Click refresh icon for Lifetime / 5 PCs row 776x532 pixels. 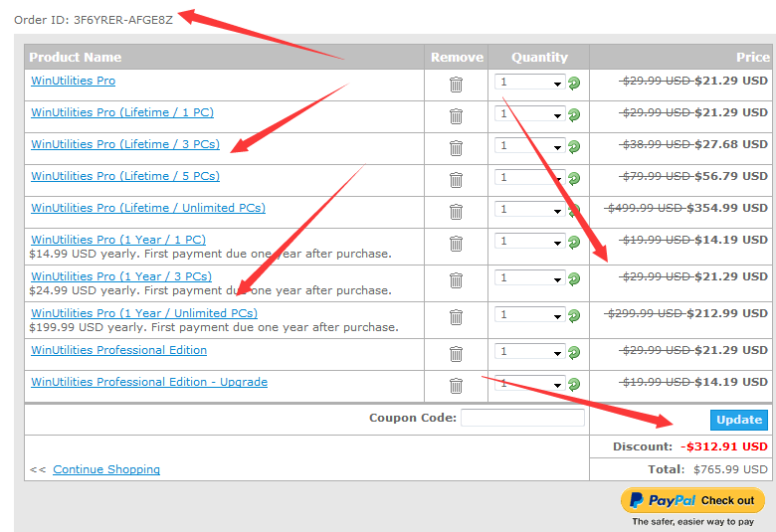pos(574,178)
